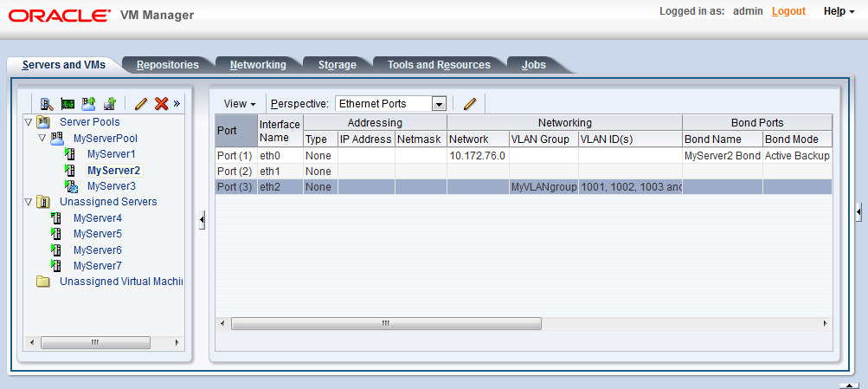The height and width of the screenshot is (389, 868).
Task: Collapse the Server Pools tree node
Action: (x=29, y=122)
